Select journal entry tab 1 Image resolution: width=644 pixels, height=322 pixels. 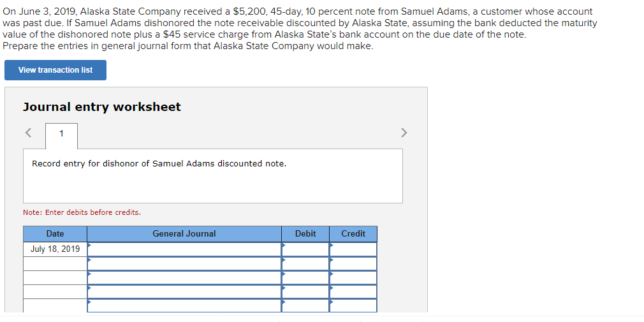click(x=61, y=134)
